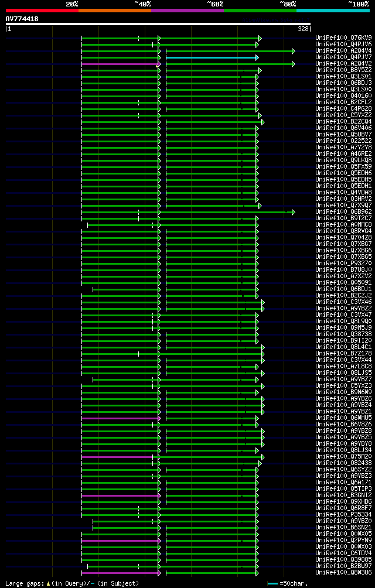Click the UniRef100_A7Y2Y8 label
This screenshot has height=588, width=375.
coord(343,148)
